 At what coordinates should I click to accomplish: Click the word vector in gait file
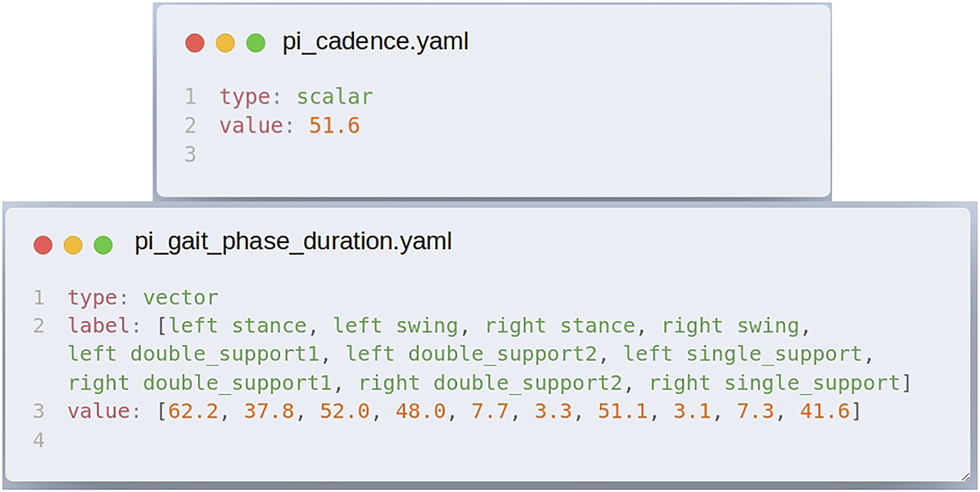click(x=180, y=298)
